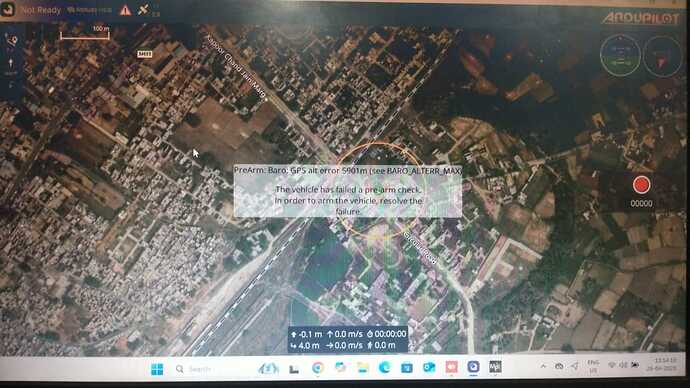This screenshot has width=690, height=388.
Task: Click the attitude horizon instrument
Action: point(620,56)
